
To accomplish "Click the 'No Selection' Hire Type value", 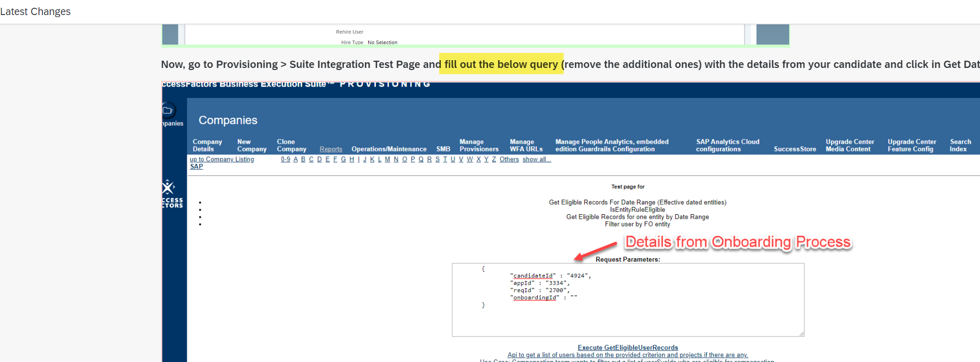I will pos(383,43).
